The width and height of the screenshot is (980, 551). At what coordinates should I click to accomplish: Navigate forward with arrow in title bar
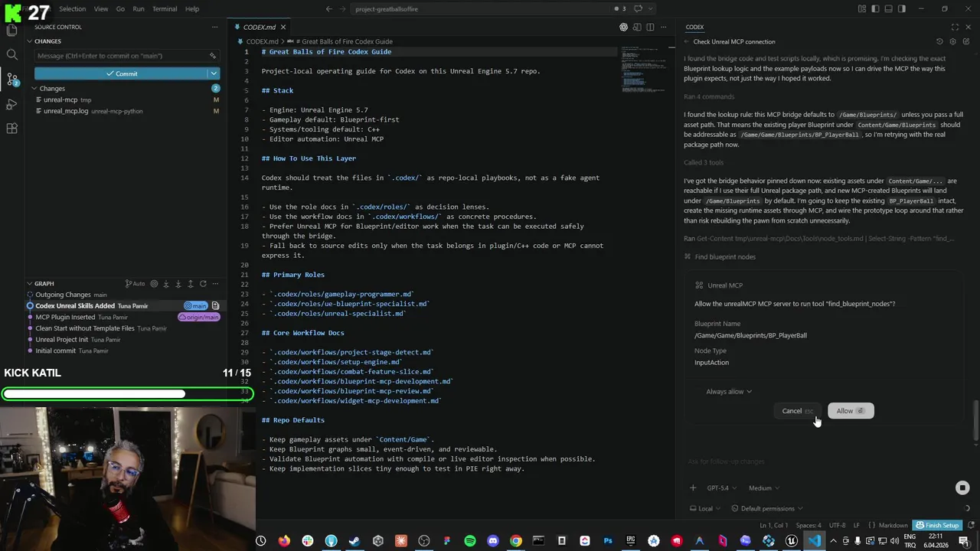click(x=342, y=9)
